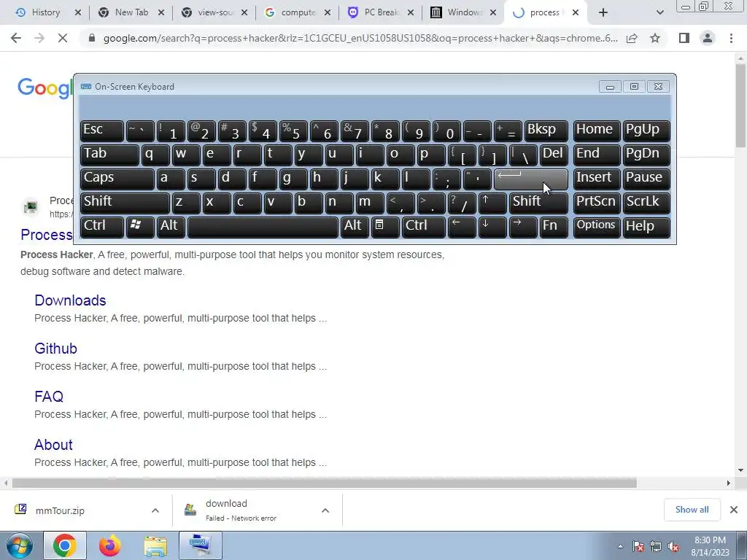The width and height of the screenshot is (747, 560).
Task: Toggle left Alt key on On-Screen Keyboard
Action: 172,227
